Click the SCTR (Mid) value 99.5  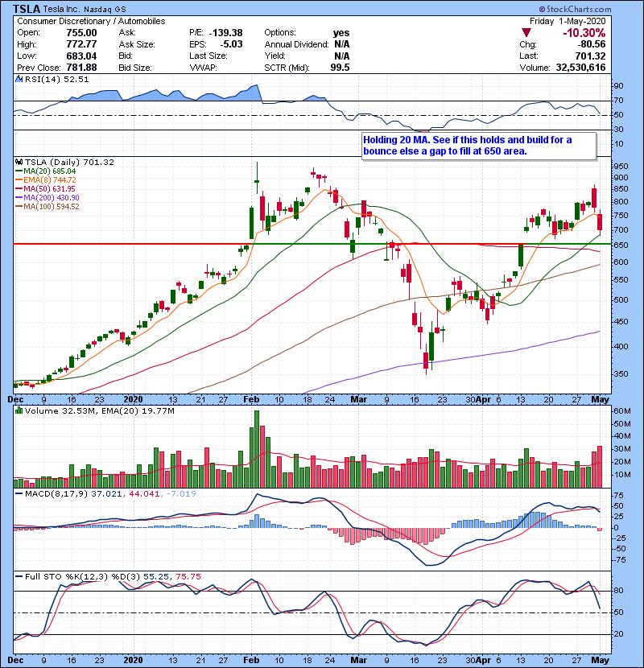[x=340, y=68]
